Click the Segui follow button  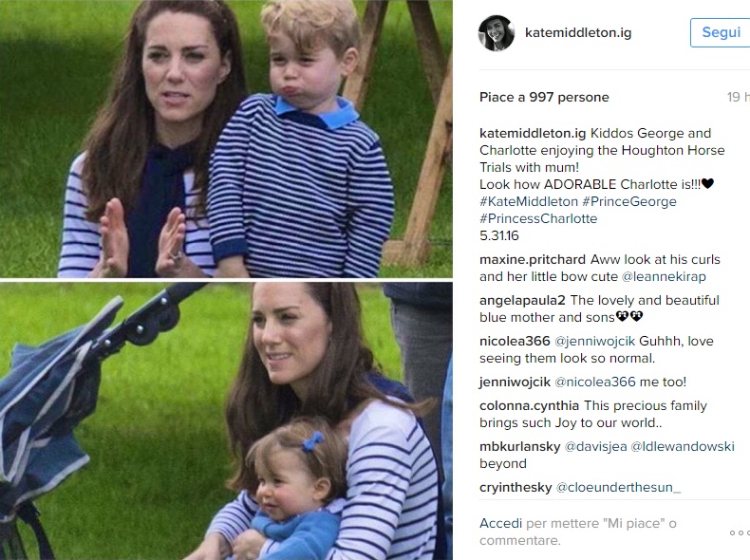(x=721, y=32)
